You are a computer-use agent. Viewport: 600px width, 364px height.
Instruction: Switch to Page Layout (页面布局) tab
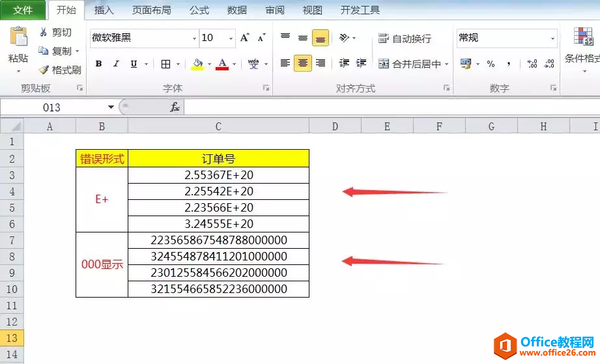(152, 10)
